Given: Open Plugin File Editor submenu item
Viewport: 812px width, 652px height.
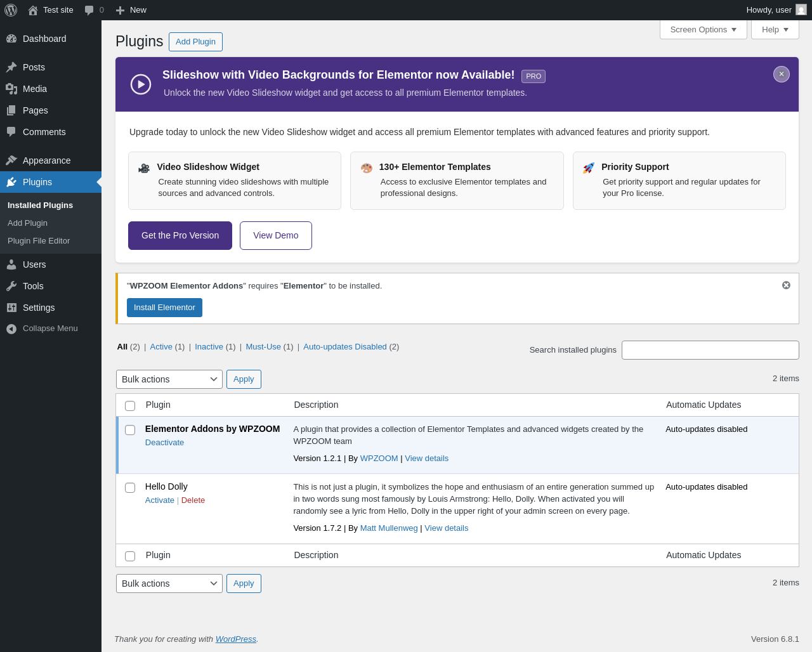Looking at the screenshot, I should tap(39, 241).
